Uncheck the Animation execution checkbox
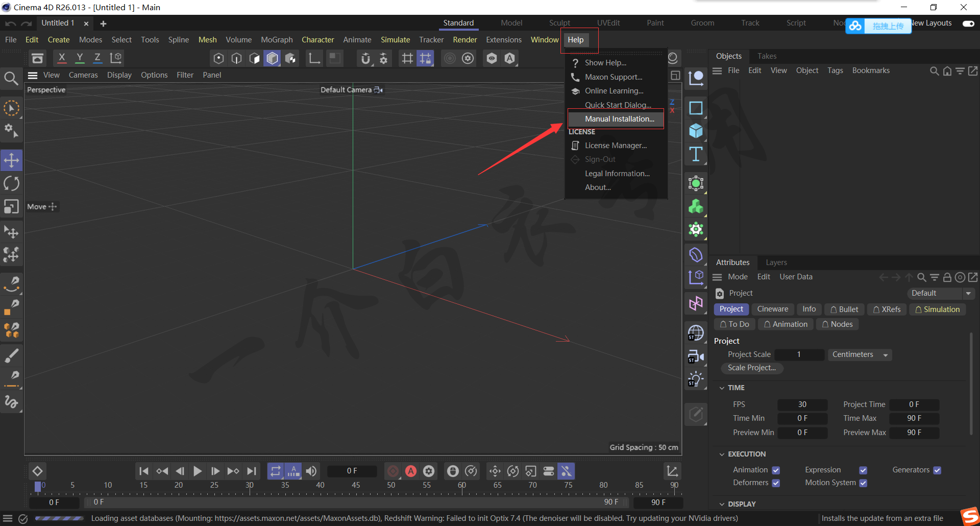The height and width of the screenshot is (526, 980). [776, 470]
